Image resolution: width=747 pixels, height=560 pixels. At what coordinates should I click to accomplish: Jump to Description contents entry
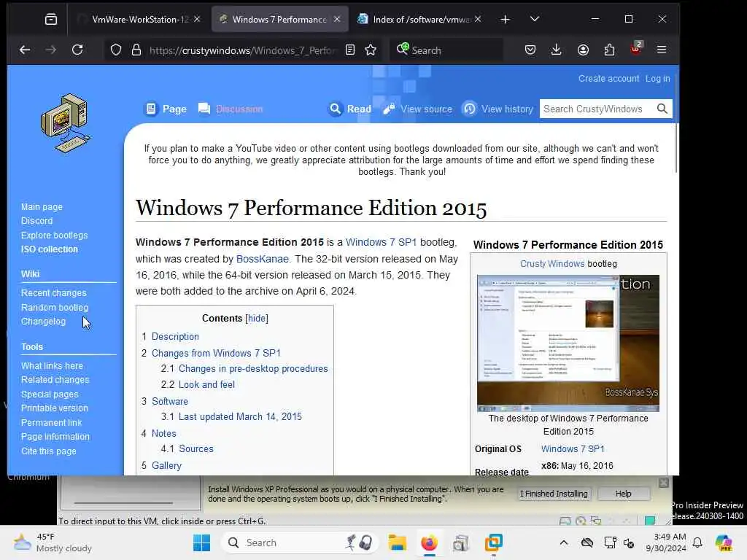[x=175, y=336]
